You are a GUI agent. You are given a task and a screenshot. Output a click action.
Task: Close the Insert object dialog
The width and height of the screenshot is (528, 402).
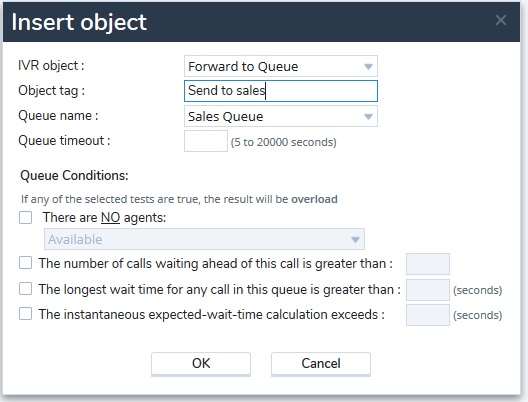point(501,20)
